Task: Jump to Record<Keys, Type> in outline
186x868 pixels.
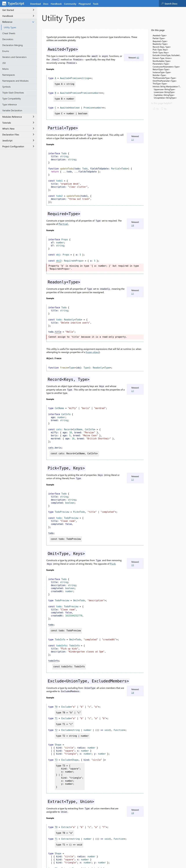Action: pyautogui.click(x=161, y=47)
